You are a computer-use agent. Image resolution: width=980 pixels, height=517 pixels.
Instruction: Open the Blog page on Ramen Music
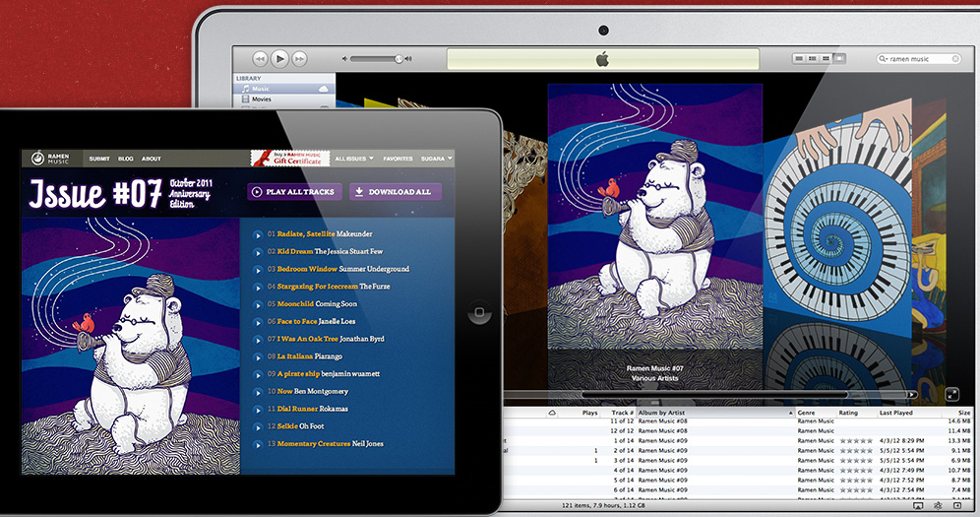click(x=126, y=159)
